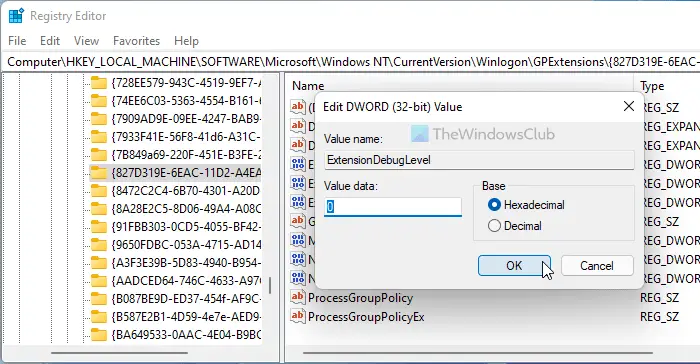
Task: Select the ProcessGroupPolicy value name
Action: click(360, 298)
